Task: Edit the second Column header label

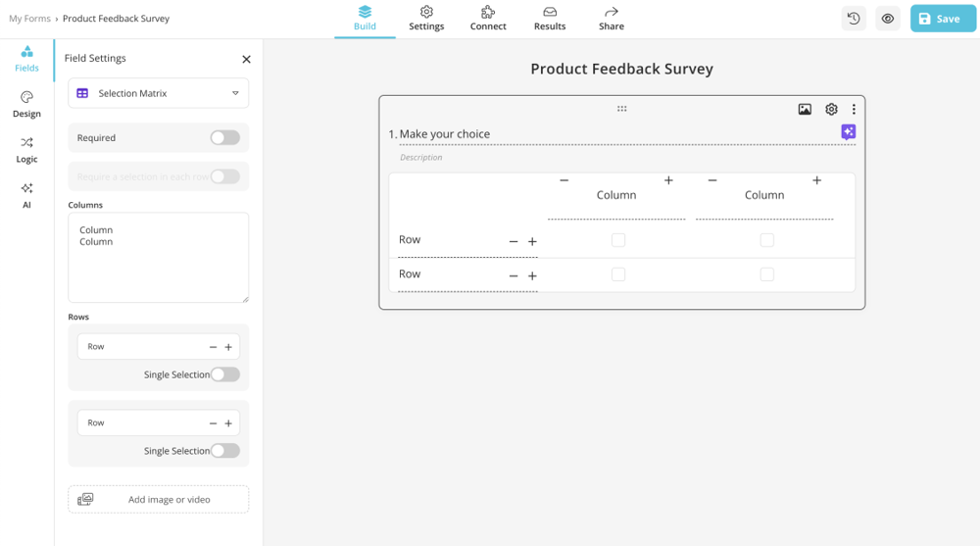Action: point(764,195)
